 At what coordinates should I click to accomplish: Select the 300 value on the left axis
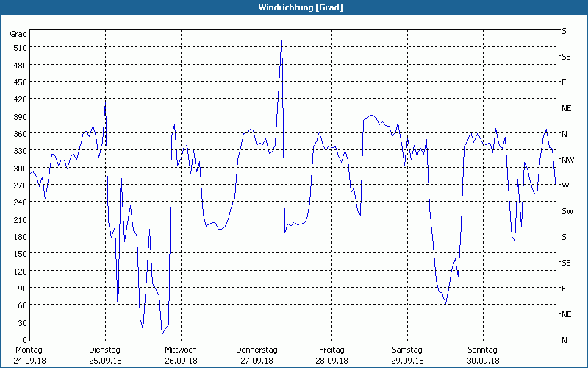point(21,169)
